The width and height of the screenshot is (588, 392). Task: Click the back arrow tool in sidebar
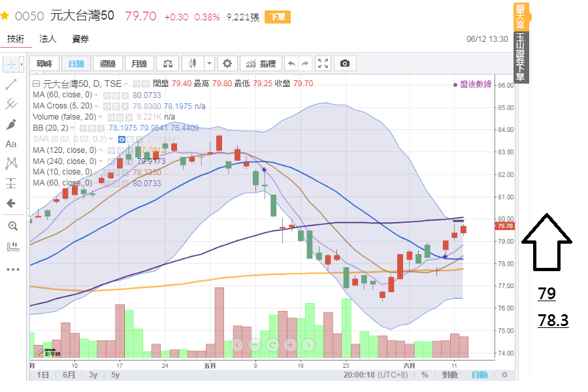coord(11,203)
